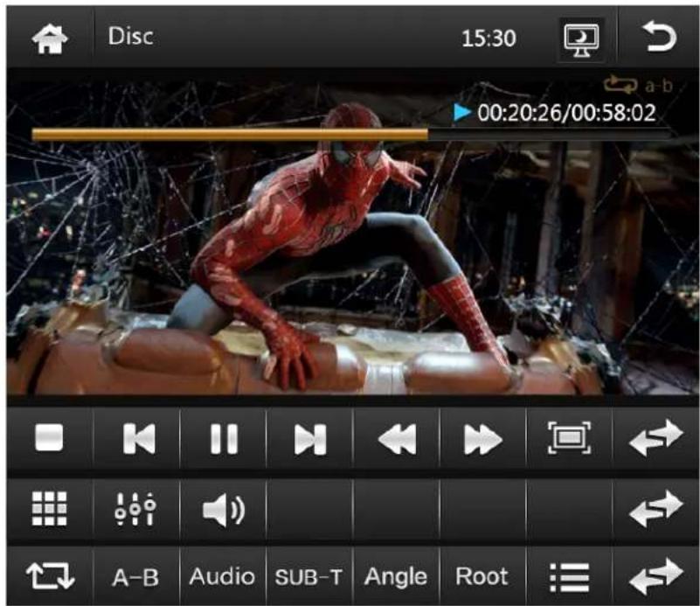700x606 pixels.
Task: Tap the Disc source label
Action: (x=130, y=36)
